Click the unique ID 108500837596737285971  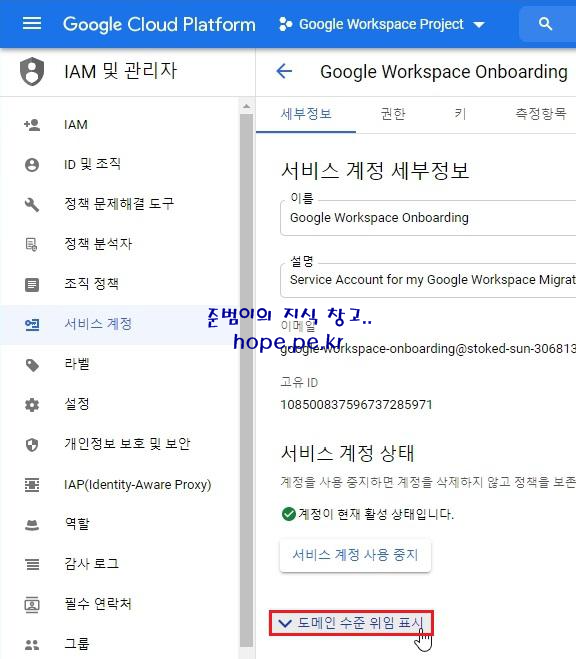[x=356, y=405]
